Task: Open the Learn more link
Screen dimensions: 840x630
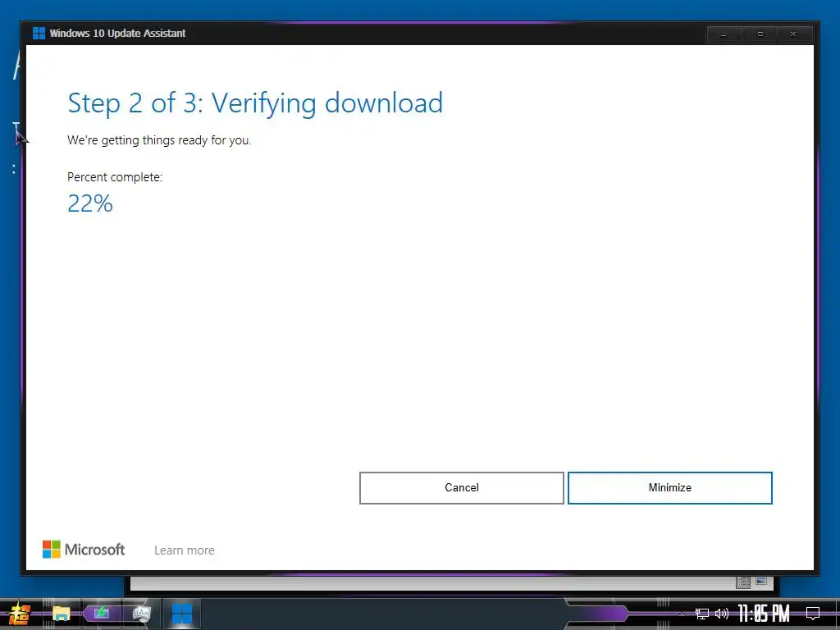Action: [x=185, y=550]
